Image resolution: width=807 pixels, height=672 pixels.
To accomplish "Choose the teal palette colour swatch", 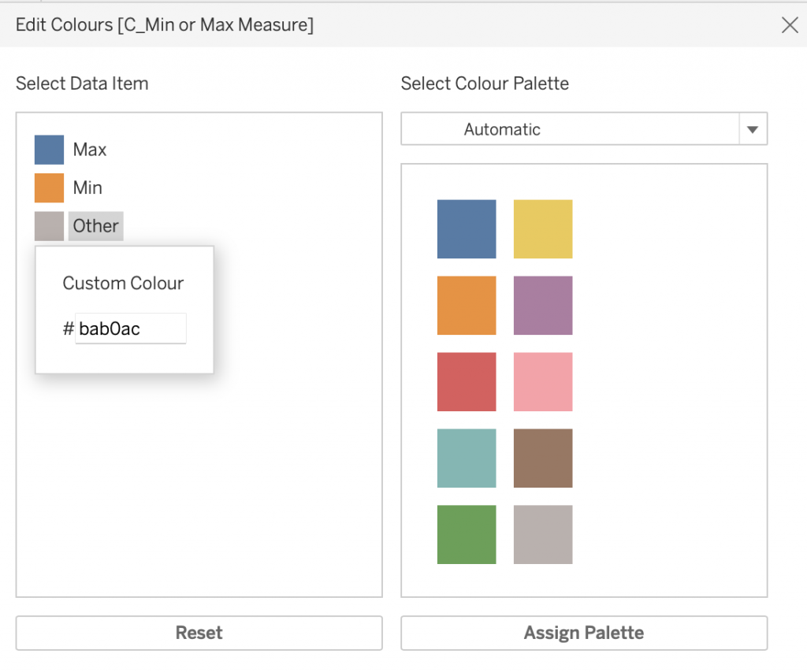I will (467, 459).
